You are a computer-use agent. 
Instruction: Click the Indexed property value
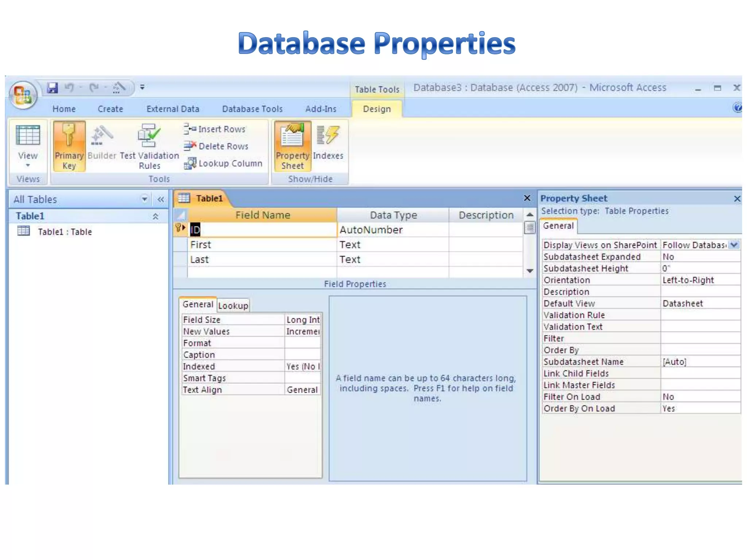tap(303, 366)
